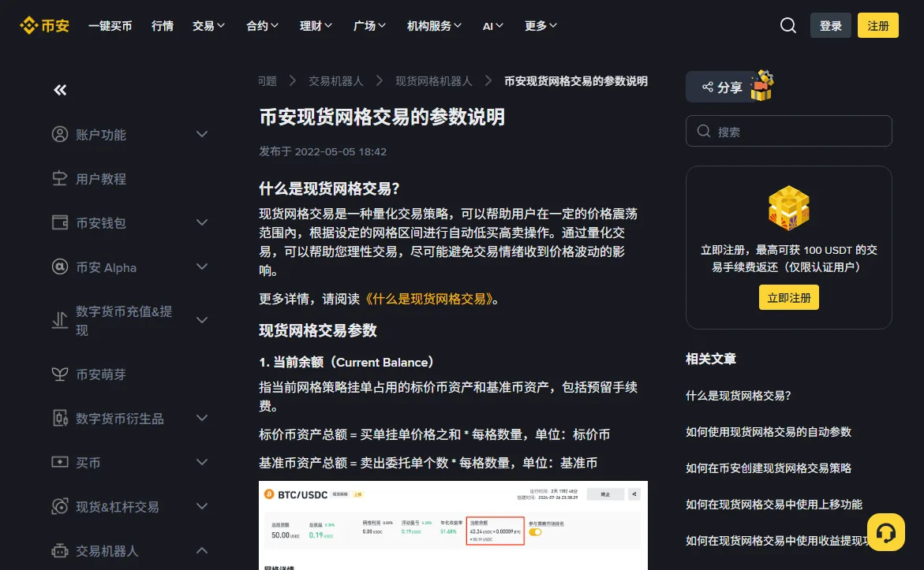Click the gift box icon beside 分享

pos(762,86)
